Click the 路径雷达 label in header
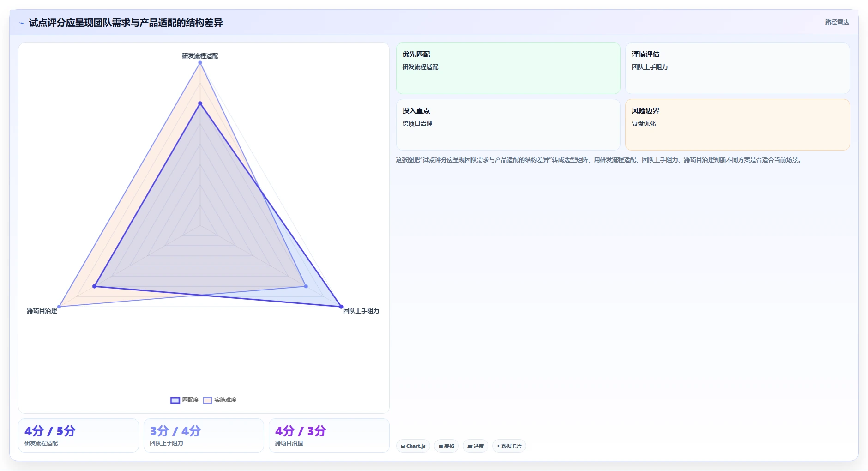 (x=837, y=22)
